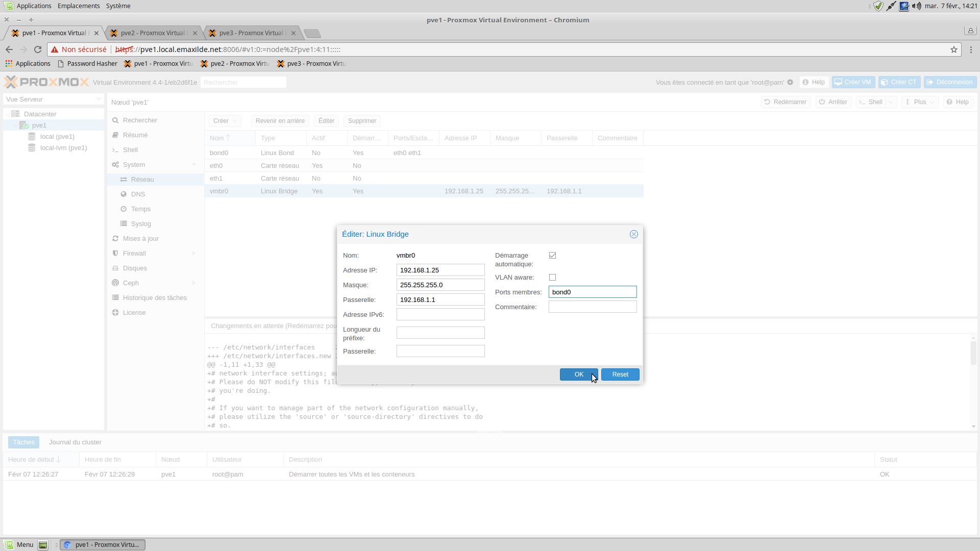Select Tâches tab

click(x=23, y=442)
